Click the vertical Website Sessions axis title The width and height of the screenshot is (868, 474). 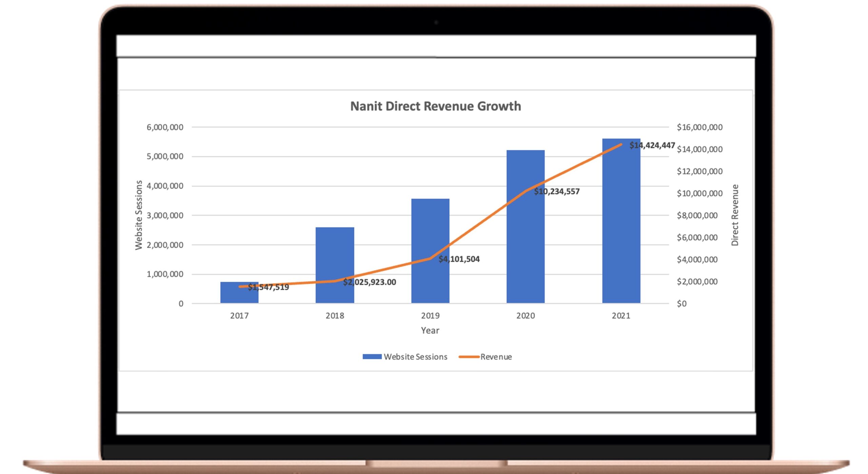click(139, 215)
